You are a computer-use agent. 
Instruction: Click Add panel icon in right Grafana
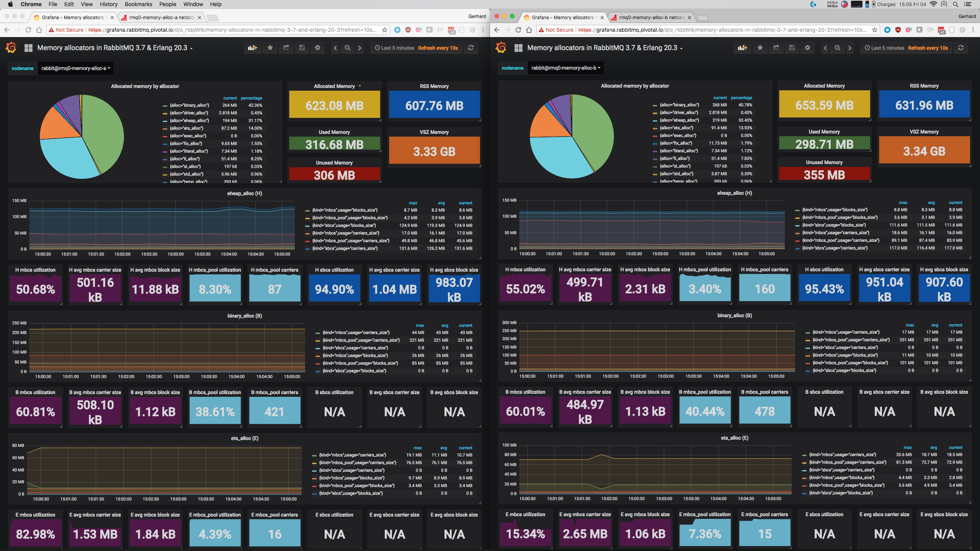pos(742,48)
